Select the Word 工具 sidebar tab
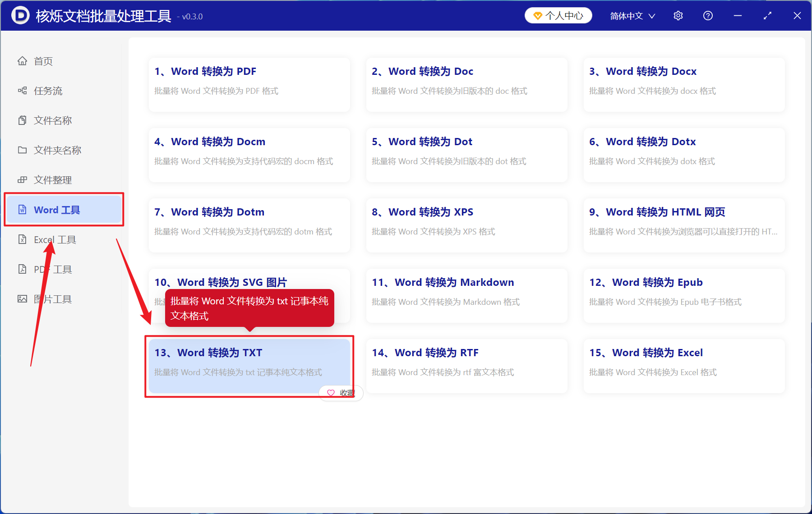 [x=64, y=210]
